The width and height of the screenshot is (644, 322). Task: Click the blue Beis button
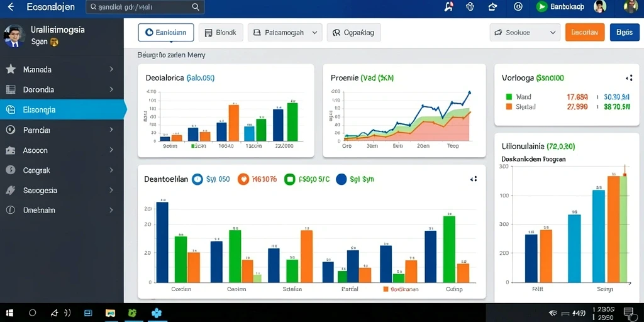tap(625, 33)
